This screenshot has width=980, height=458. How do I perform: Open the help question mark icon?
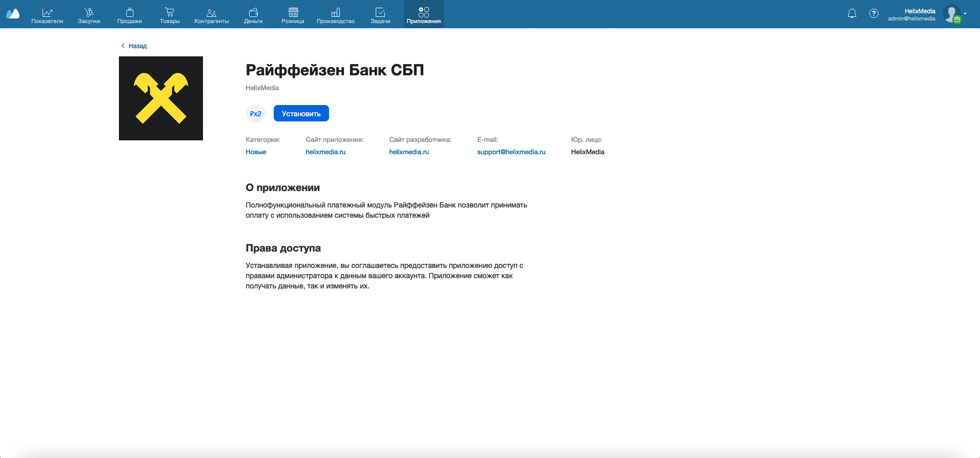click(874, 14)
